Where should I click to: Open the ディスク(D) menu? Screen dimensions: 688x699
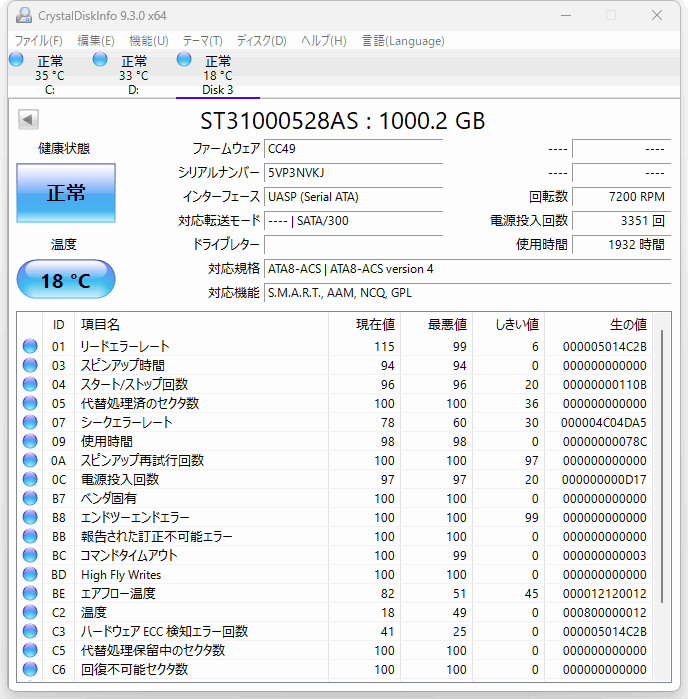tap(261, 41)
